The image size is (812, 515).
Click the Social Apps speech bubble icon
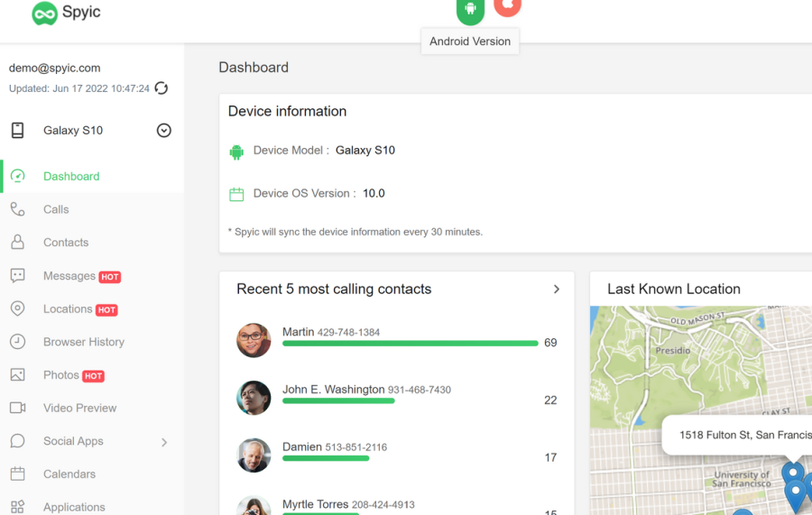(x=18, y=441)
